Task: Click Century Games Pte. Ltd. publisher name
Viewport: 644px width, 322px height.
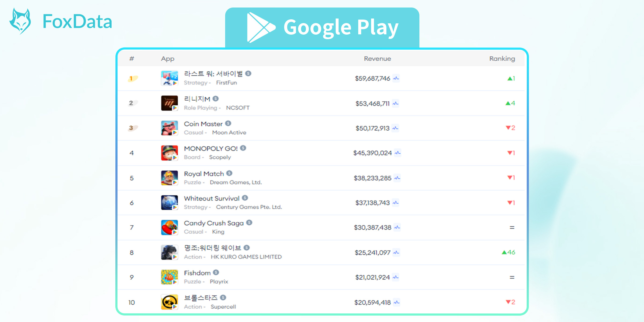Action: pyautogui.click(x=249, y=207)
